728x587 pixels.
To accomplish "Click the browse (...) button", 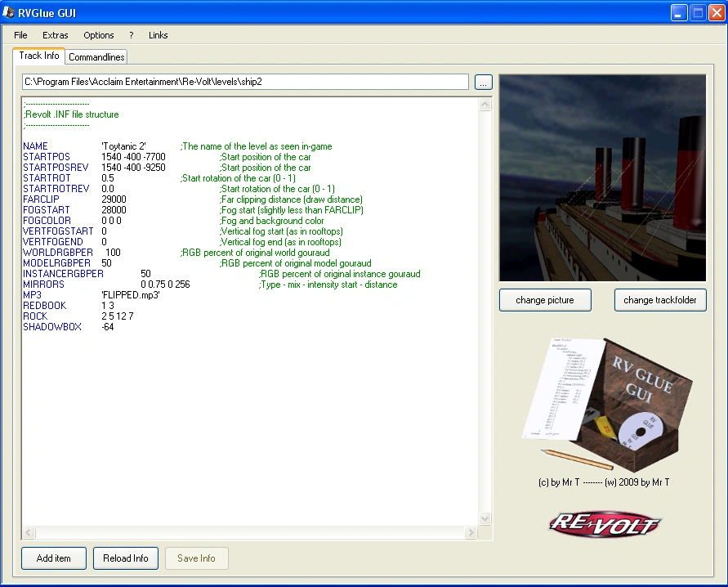I will click(484, 83).
